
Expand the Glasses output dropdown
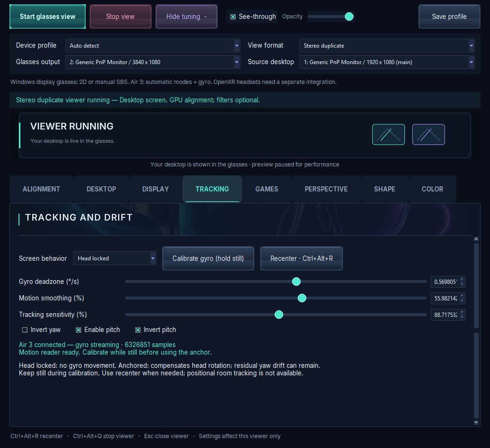[153, 62]
